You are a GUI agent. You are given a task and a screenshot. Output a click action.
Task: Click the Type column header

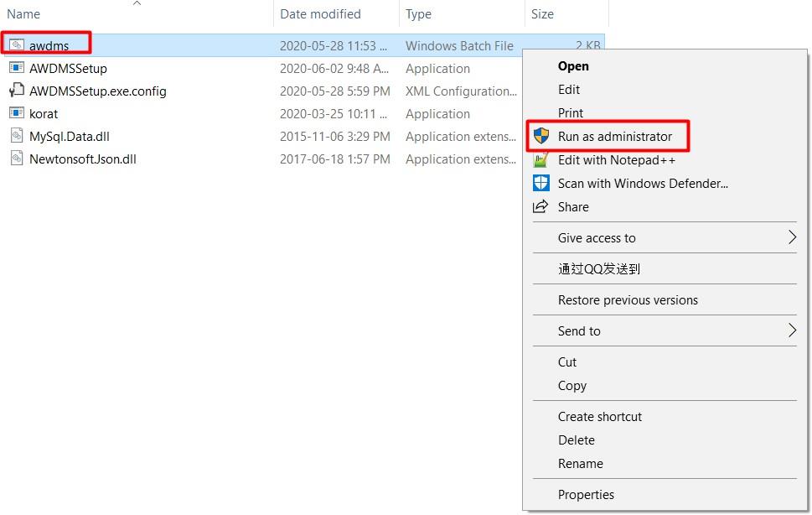(x=418, y=14)
